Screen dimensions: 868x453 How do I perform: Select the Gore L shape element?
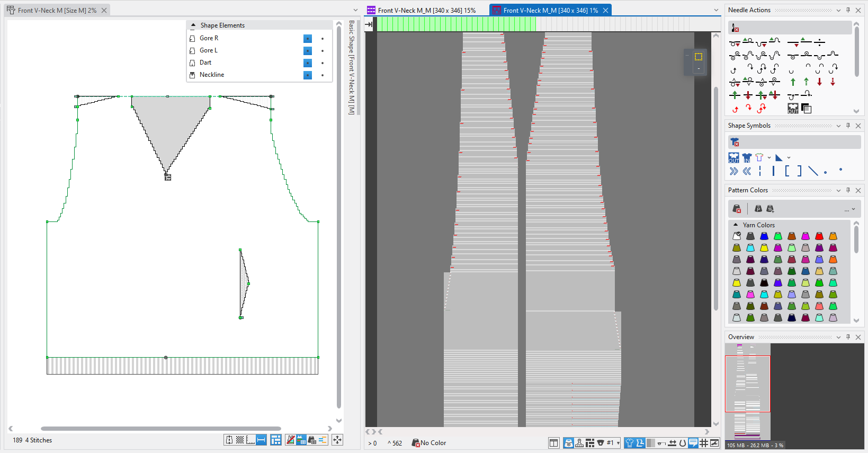pos(209,50)
